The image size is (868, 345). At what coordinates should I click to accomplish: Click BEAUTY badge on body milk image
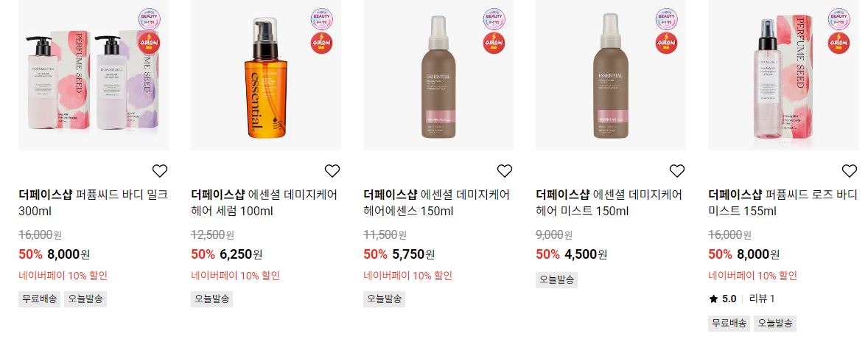(x=150, y=19)
